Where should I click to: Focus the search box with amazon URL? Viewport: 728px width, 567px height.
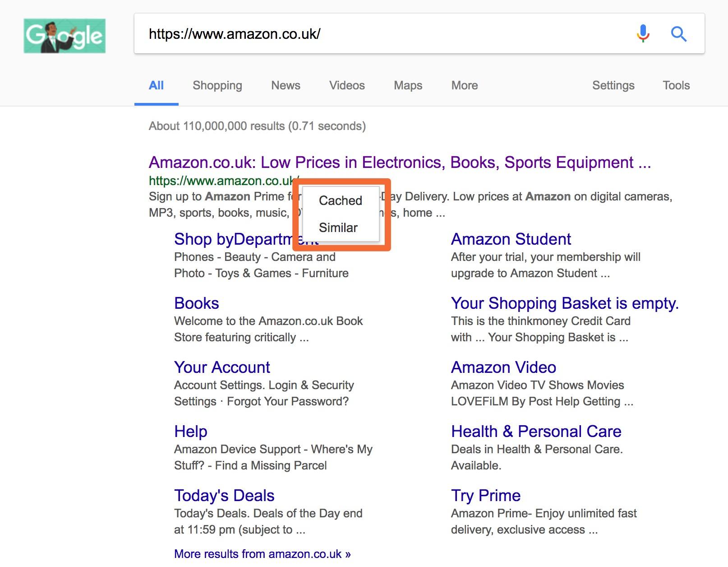click(419, 34)
